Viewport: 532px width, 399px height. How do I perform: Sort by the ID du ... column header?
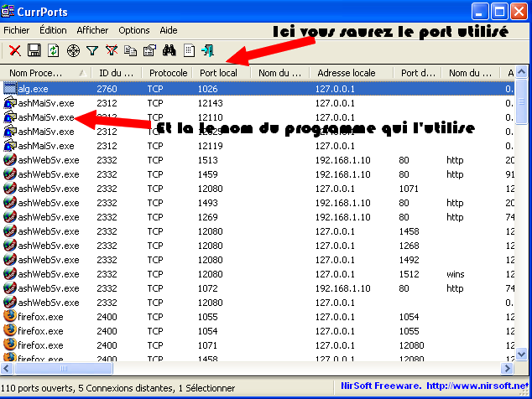pyautogui.click(x=117, y=73)
